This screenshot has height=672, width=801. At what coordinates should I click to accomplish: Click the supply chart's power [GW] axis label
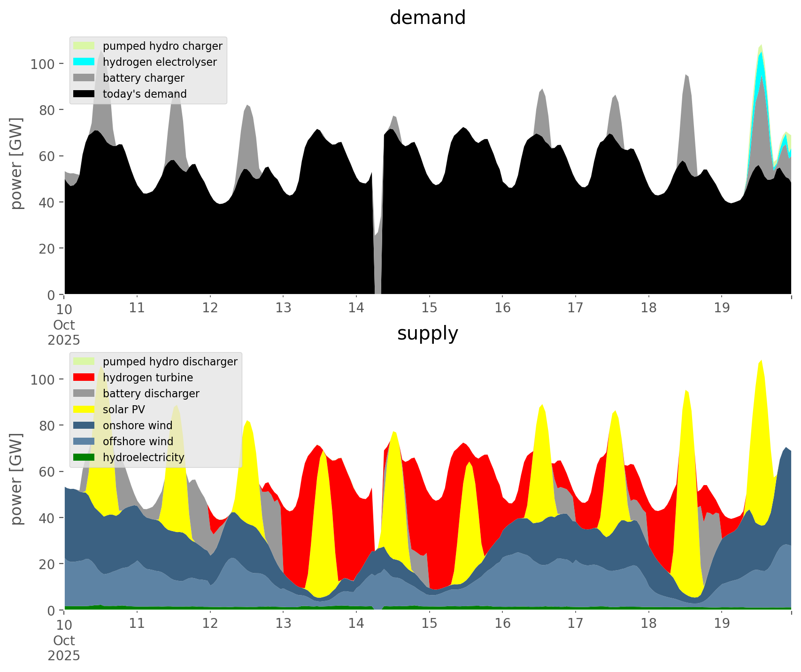pyautogui.click(x=16, y=479)
